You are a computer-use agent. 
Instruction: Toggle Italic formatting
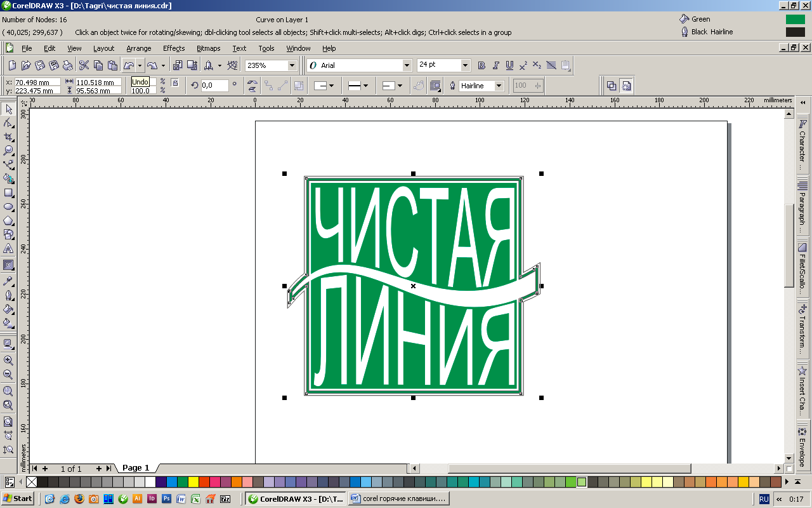[x=495, y=65]
